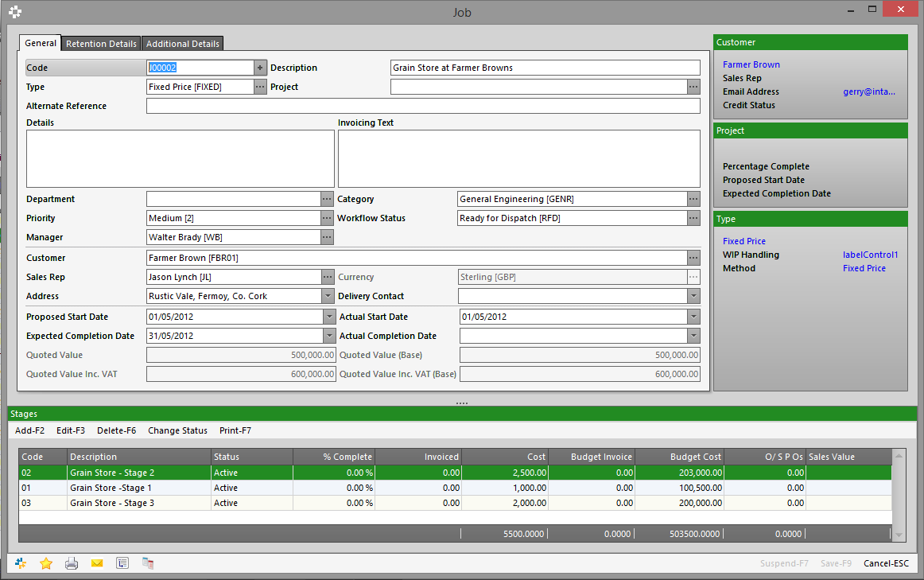The width and height of the screenshot is (924, 580).
Task: Switch to the Retention Details tab
Action: [100, 44]
